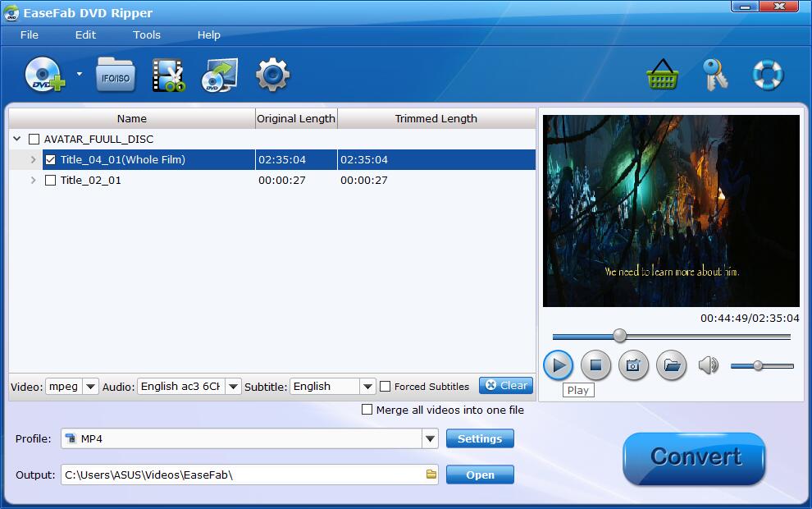This screenshot has height=509, width=812.
Task: Click the IFO/ISO folder icon
Action: [115, 76]
